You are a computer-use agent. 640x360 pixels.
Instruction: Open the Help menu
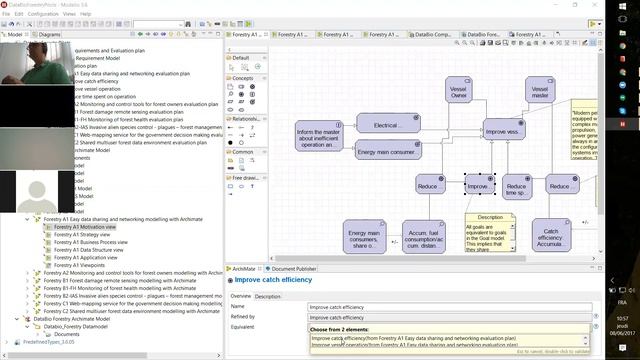coord(85,14)
